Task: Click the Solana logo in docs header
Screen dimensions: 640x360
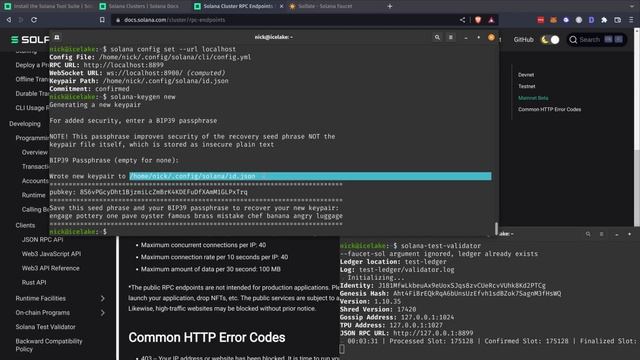Action: (x=30, y=40)
